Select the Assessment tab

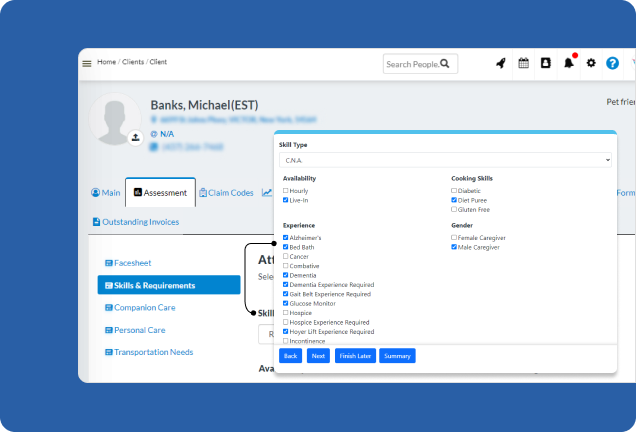(x=160, y=193)
